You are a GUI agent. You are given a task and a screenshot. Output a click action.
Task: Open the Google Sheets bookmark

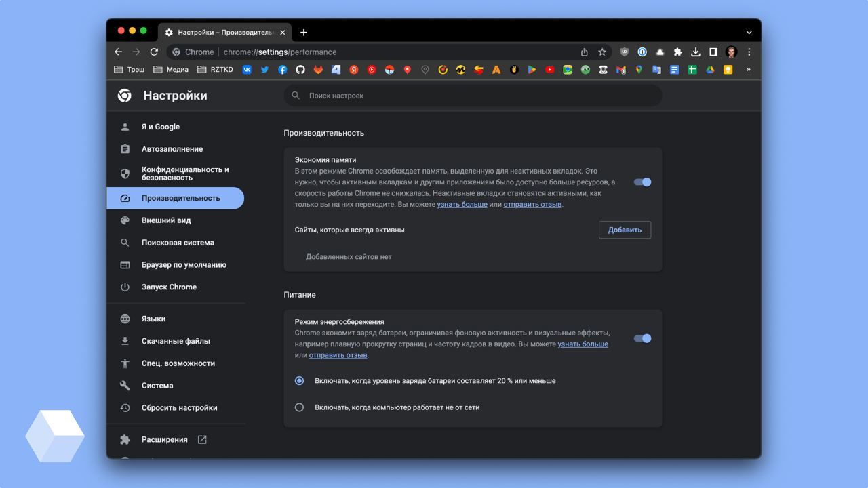pyautogui.click(x=692, y=69)
